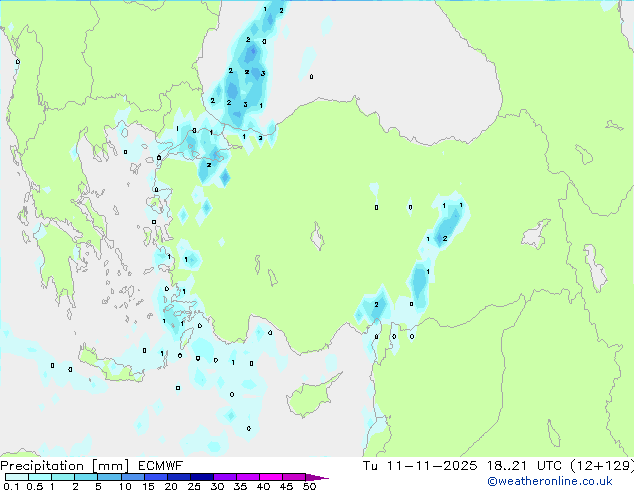Click the 10–15 mm legend swatch

point(132,477)
